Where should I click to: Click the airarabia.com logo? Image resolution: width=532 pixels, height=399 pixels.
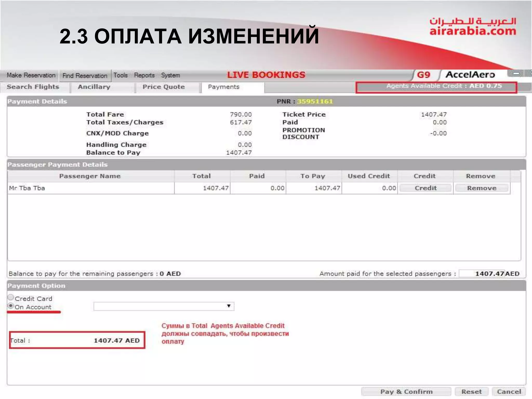(x=473, y=26)
